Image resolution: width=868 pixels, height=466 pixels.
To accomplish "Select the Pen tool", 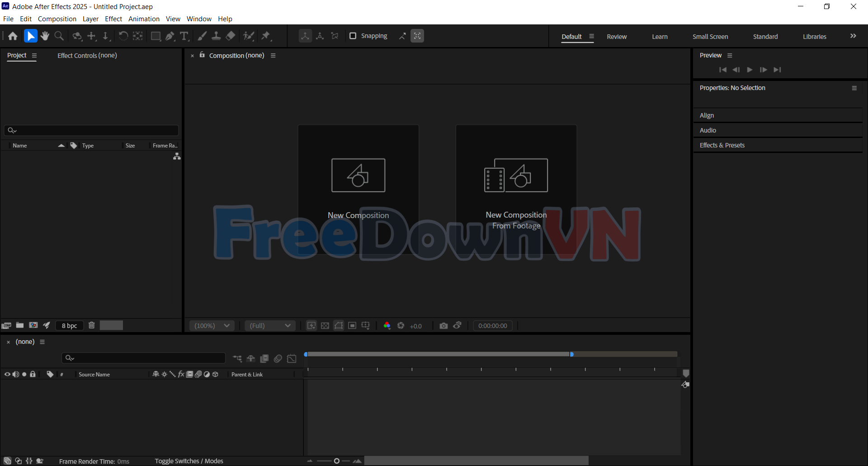I will click(x=170, y=36).
